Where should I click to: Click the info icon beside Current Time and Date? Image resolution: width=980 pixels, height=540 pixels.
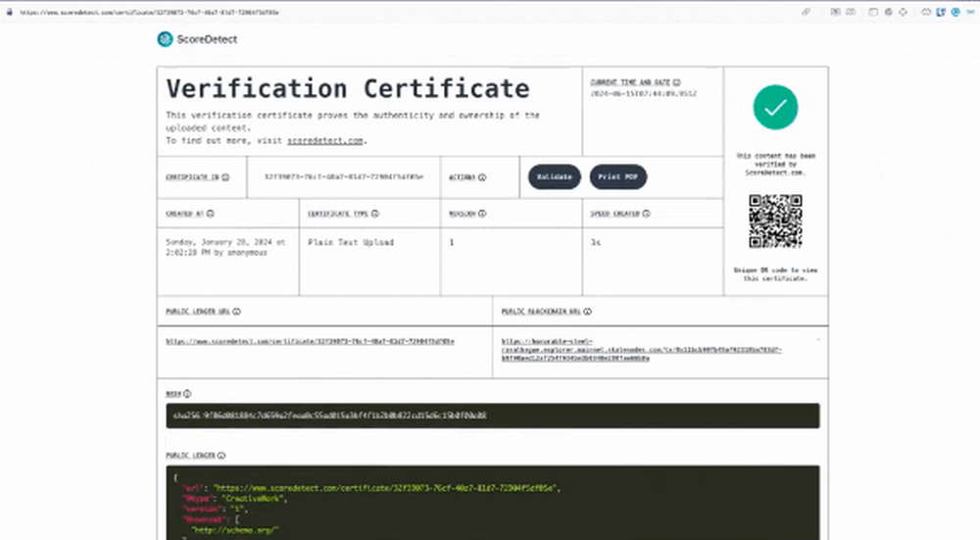tap(676, 82)
